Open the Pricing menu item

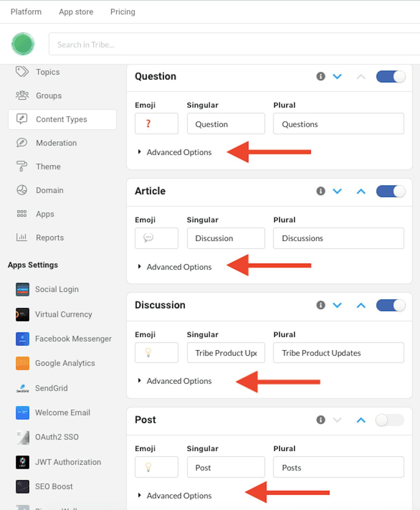[123, 12]
